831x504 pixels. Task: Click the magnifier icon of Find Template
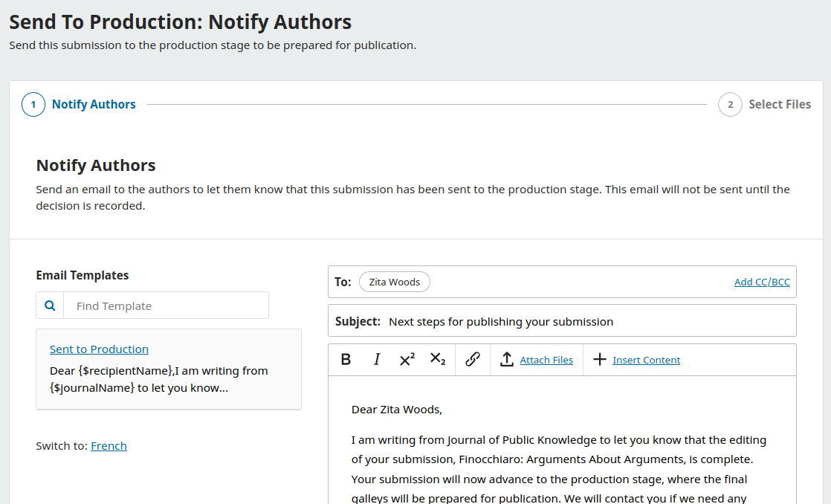[x=50, y=306]
